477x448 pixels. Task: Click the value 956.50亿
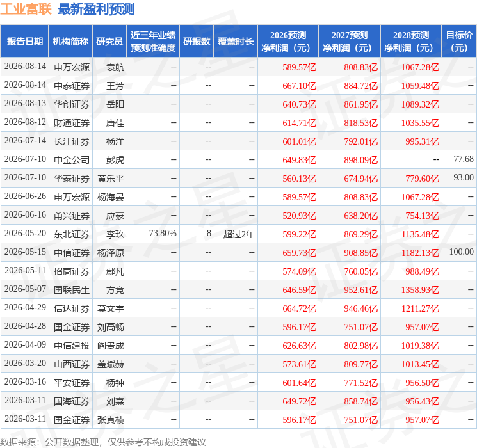tap(422, 383)
